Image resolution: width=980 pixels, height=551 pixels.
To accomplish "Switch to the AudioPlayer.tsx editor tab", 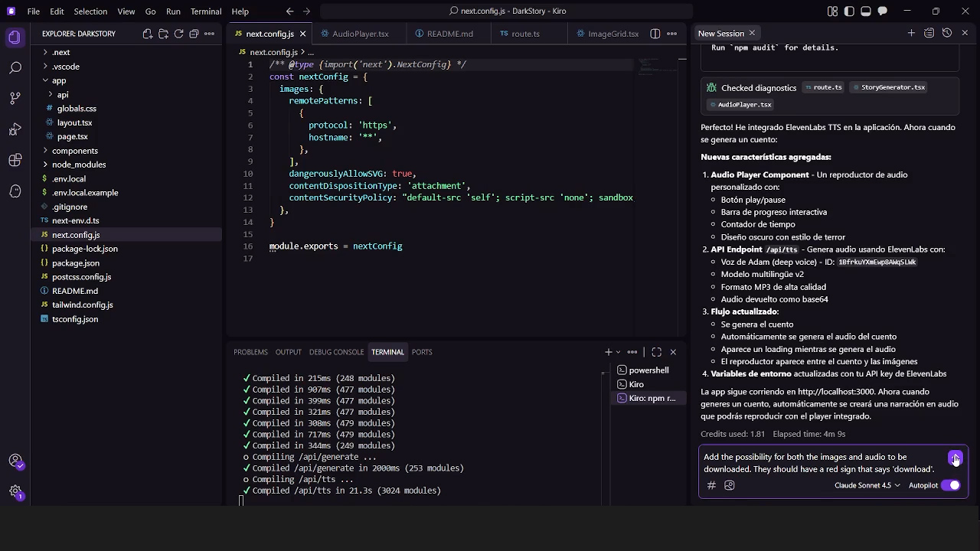I will click(x=360, y=34).
